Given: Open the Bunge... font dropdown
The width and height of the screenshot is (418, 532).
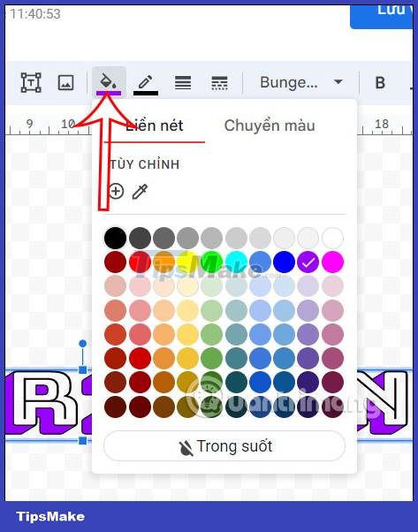Looking at the screenshot, I should coord(300,82).
